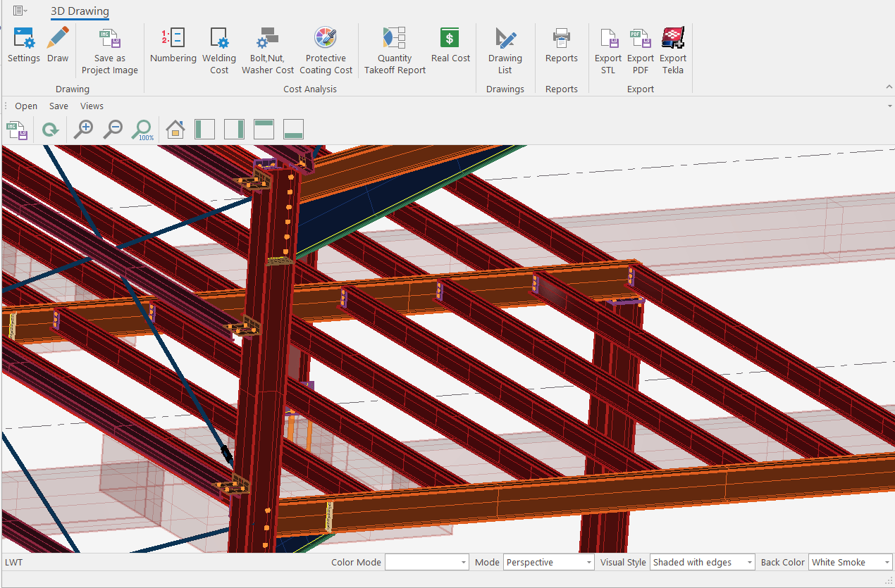This screenshot has width=895, height=588.
Task: Change Back Color from White Smoke
Action: 886,563
